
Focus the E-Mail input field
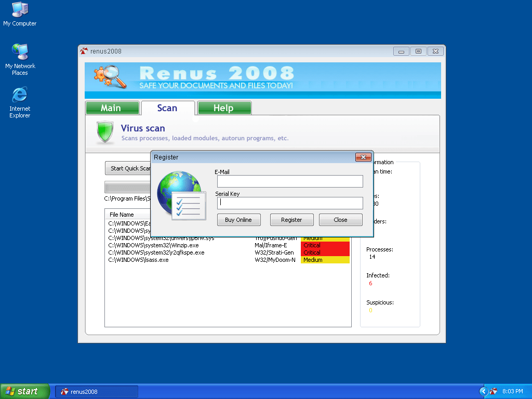[x=289, y=181]
